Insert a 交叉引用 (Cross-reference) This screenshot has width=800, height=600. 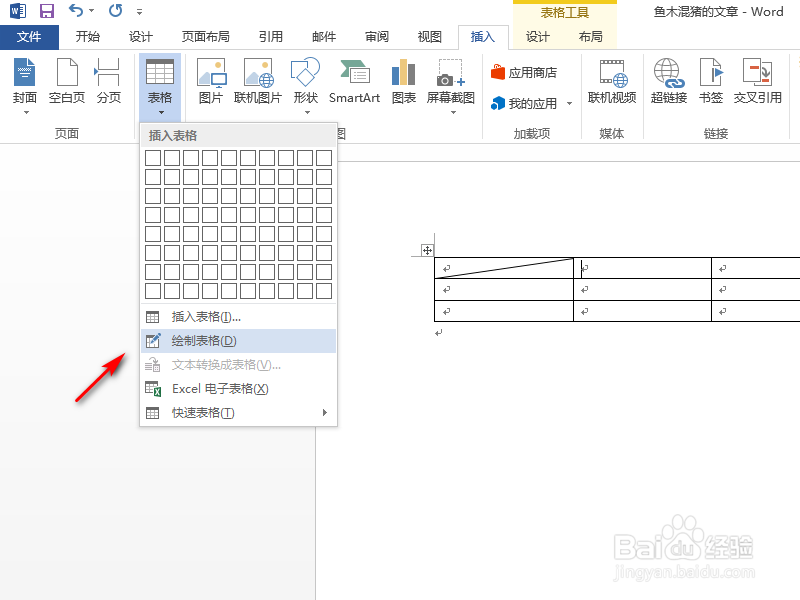758,81
